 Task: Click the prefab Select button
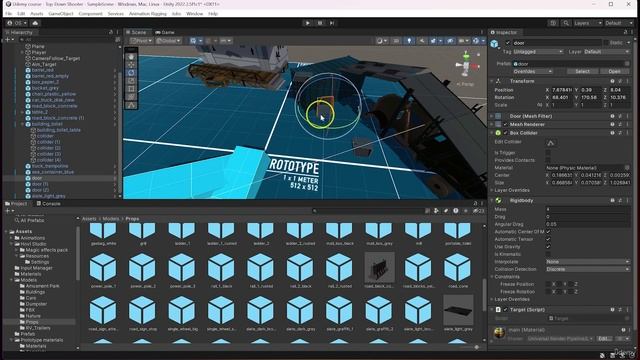pyautogui.click(x=582, y=71)
